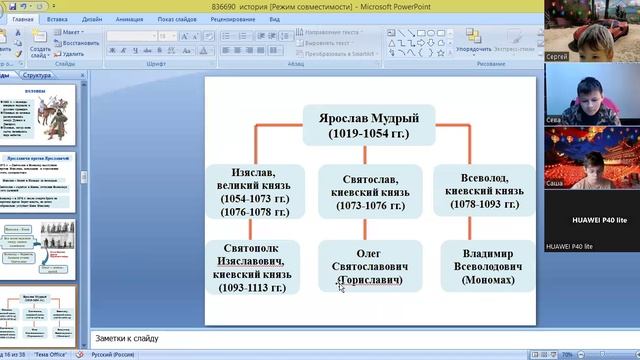Click the Increase Font Size icon

(184, 36)
